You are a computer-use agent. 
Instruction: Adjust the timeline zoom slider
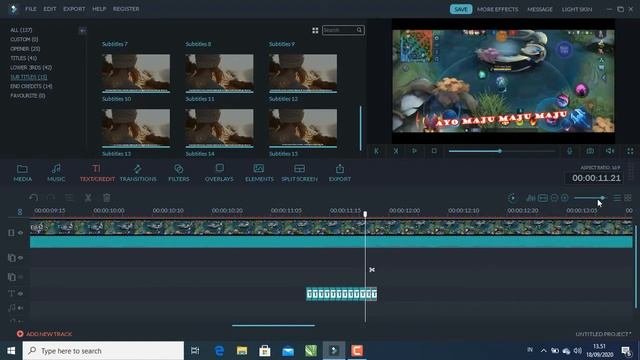tap(602, 198)
